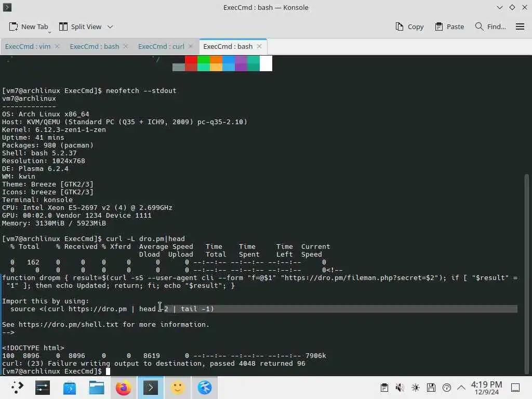Image resolution: width=532 pixels, height=399 pixels.
Task: Click the Konsole taskbar entry
Action: (151, 388)
